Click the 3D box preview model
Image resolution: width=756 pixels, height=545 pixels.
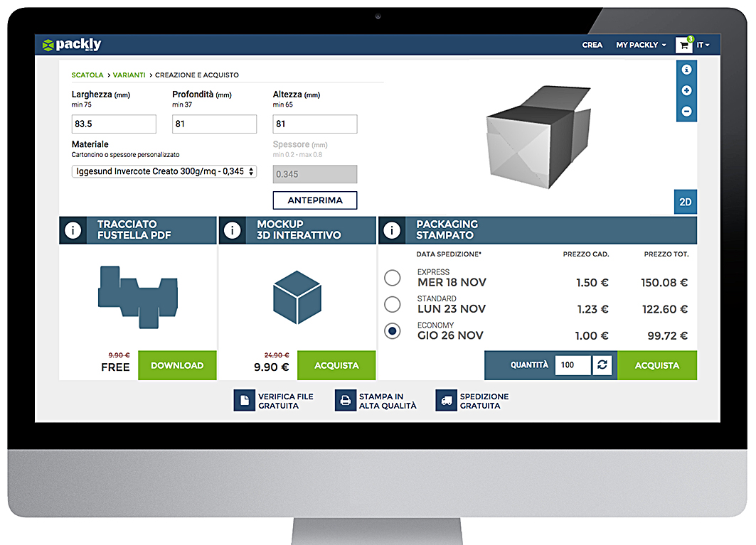click(538, 137)
